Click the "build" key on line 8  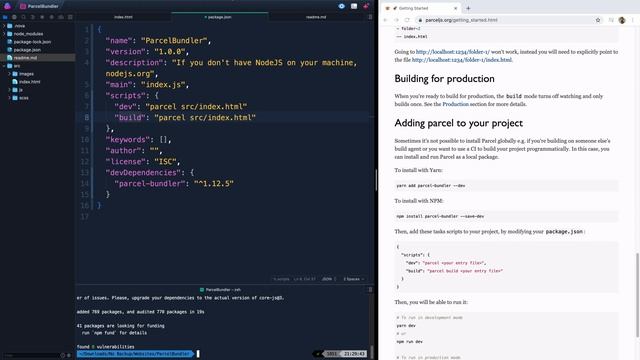[130, 118]
